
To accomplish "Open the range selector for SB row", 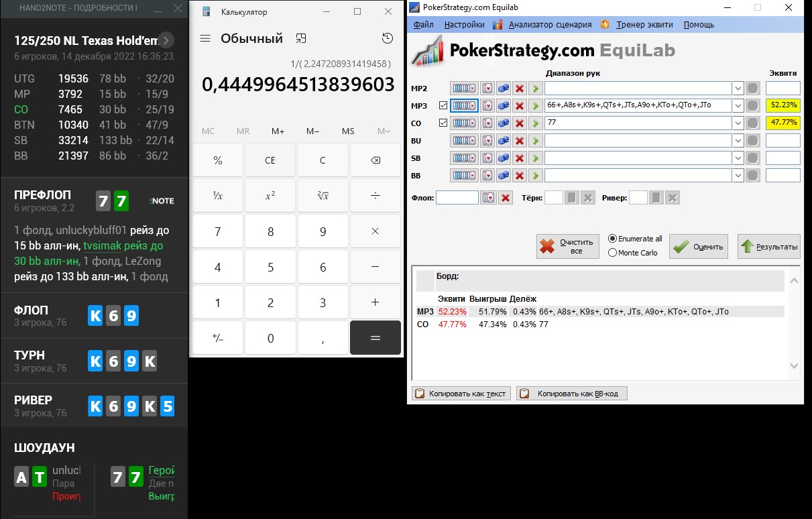I will point(464,158).
